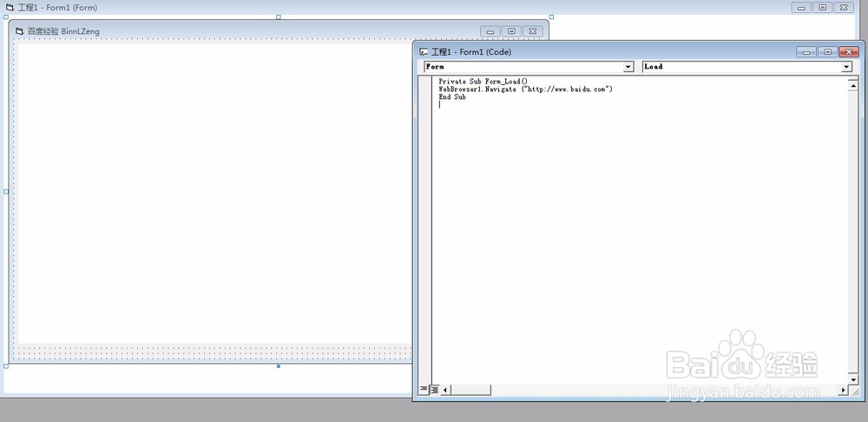
Task: Restore the Form1 (Form) designer window
Action: [x=823, y=8]
